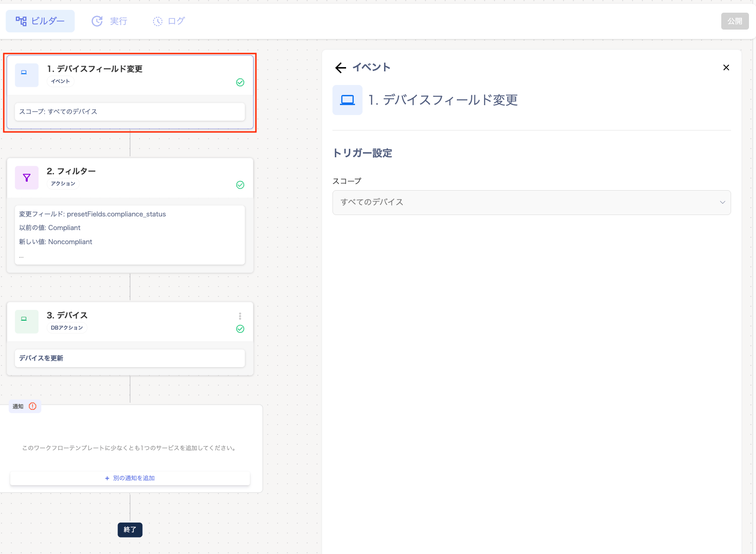
Task: Click the デバイスを更新 summary box
Action: [130, 358]
